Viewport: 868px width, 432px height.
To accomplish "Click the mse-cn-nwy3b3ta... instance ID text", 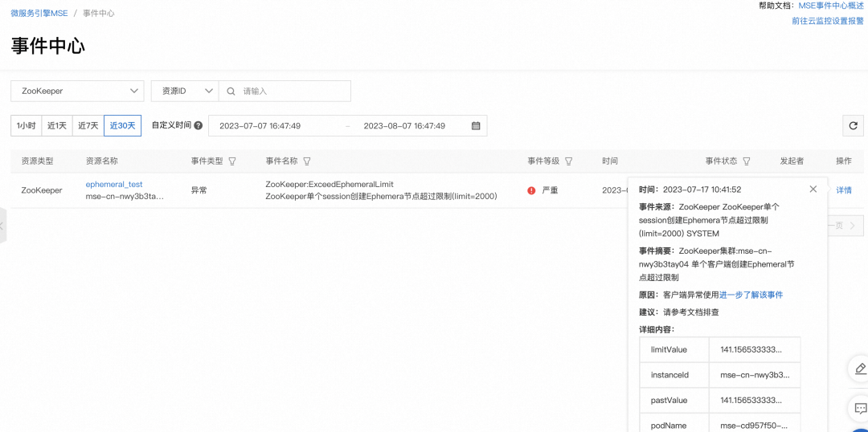I will click(125, 197).
